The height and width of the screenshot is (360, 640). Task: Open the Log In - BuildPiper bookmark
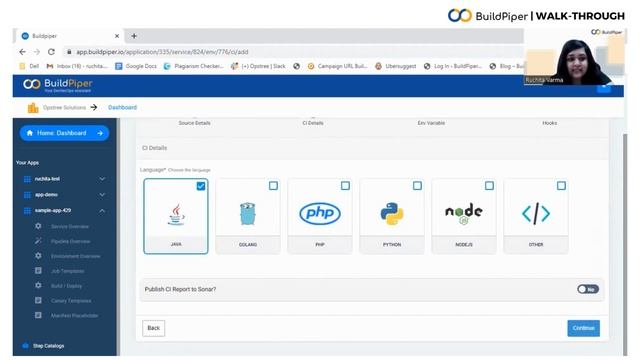(x=453, y=66)
